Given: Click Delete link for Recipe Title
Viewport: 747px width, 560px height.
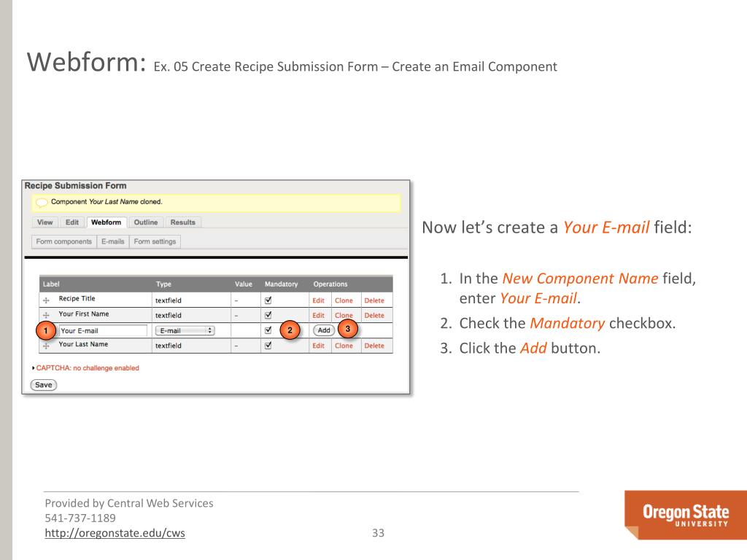Looking at the screenshot, I should tap(374, 300).
